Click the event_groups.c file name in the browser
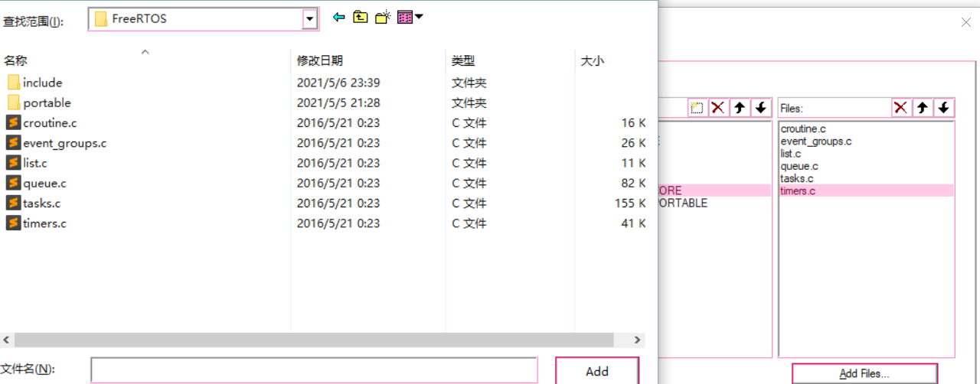The image size is (980, 384). (x=64, y=142)
